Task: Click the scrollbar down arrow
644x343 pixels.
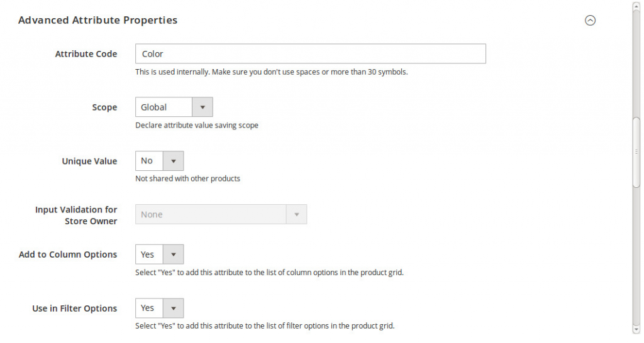Action: tap(636, 329)
